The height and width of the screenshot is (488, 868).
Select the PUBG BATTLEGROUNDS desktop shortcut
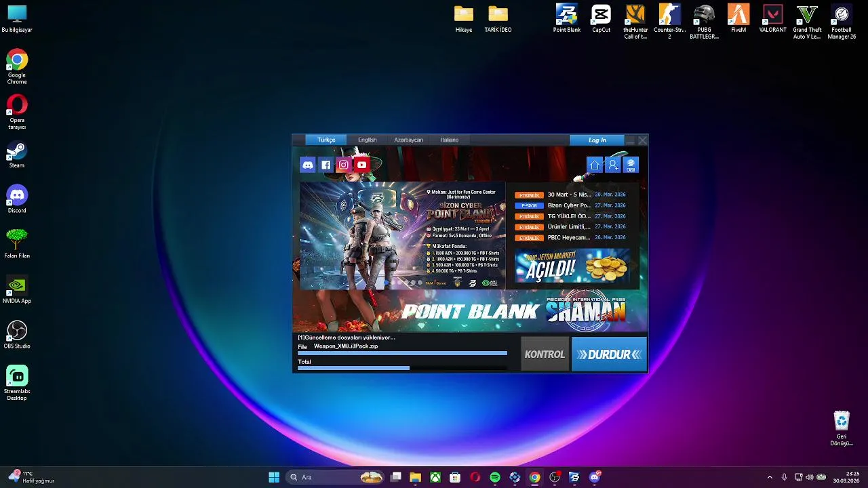coord(704,22)
